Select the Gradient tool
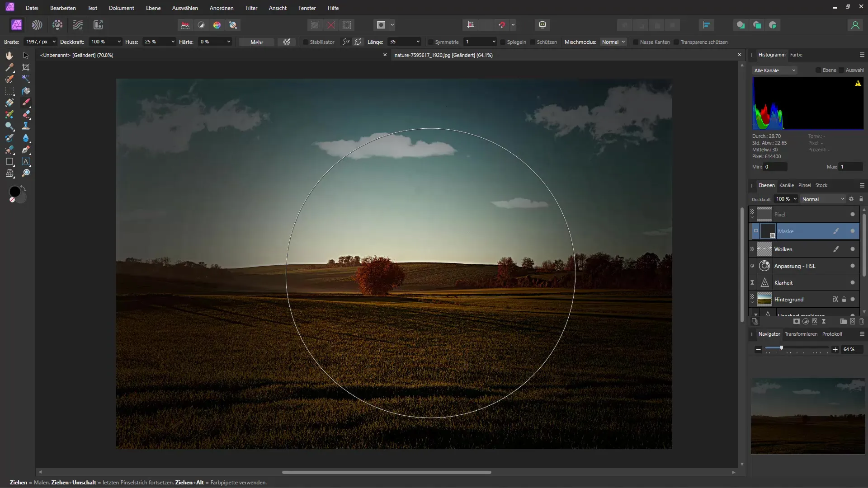 (9, 103)
